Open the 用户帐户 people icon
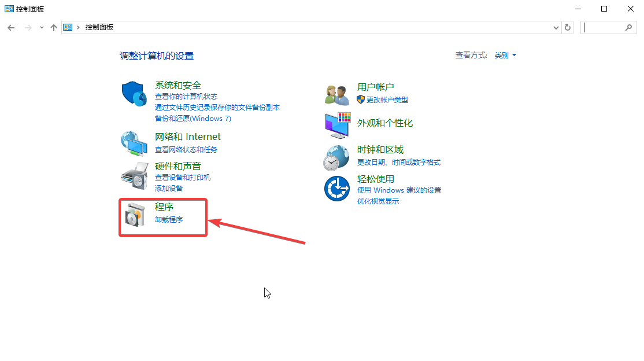The image size is (644, 361). click(337, 95)
